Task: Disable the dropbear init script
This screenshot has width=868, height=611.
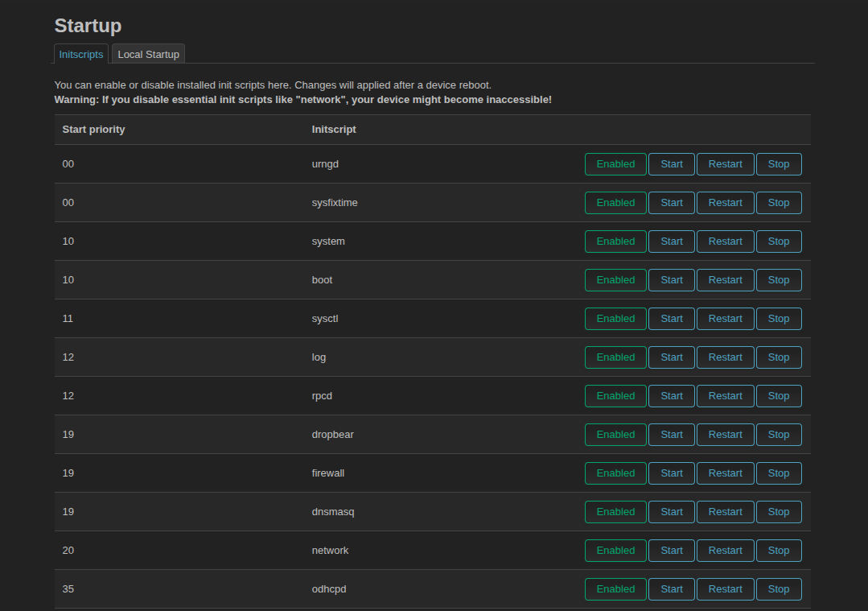Action: click(615, 435)
